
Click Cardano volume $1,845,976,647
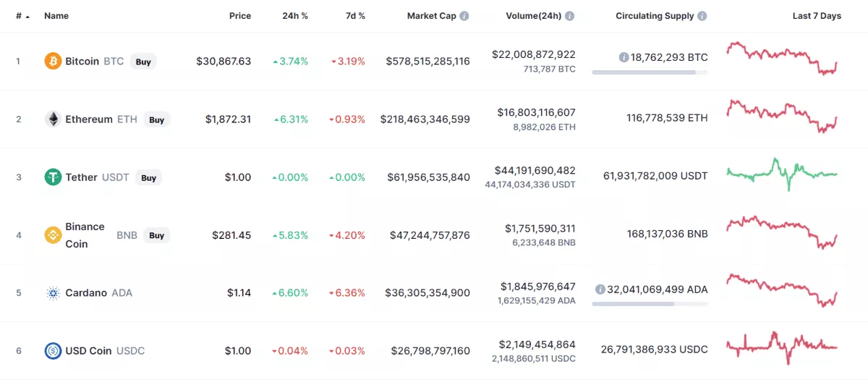[x=540, y=286]
